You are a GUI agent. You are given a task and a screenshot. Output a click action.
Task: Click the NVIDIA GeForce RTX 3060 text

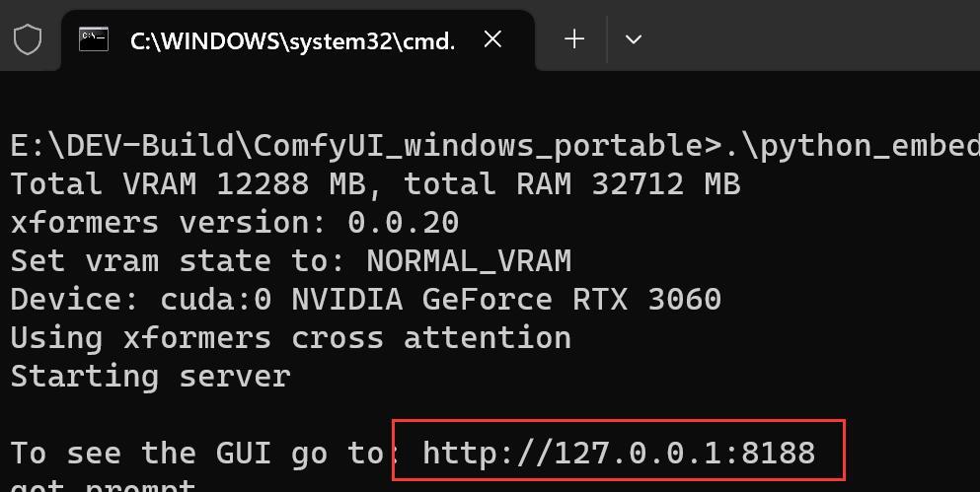pos(506,300)
